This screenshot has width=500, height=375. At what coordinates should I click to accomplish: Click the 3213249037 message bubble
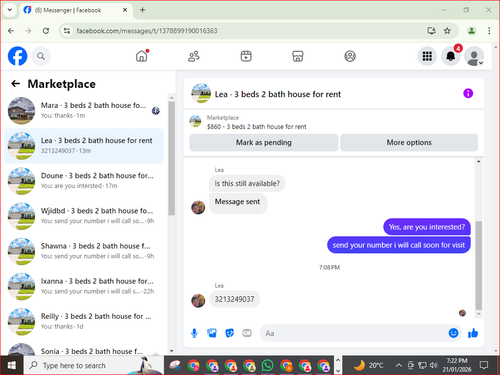[234, 299]
